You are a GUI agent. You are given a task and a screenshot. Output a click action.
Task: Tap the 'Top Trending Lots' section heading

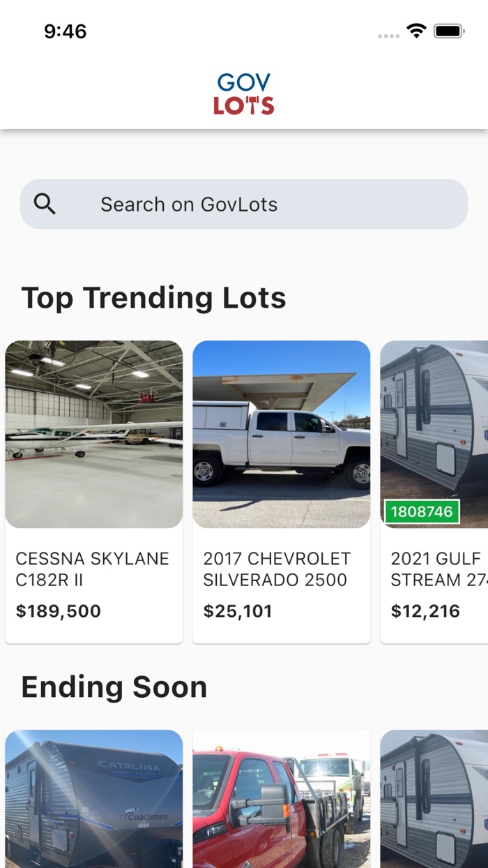154,297
